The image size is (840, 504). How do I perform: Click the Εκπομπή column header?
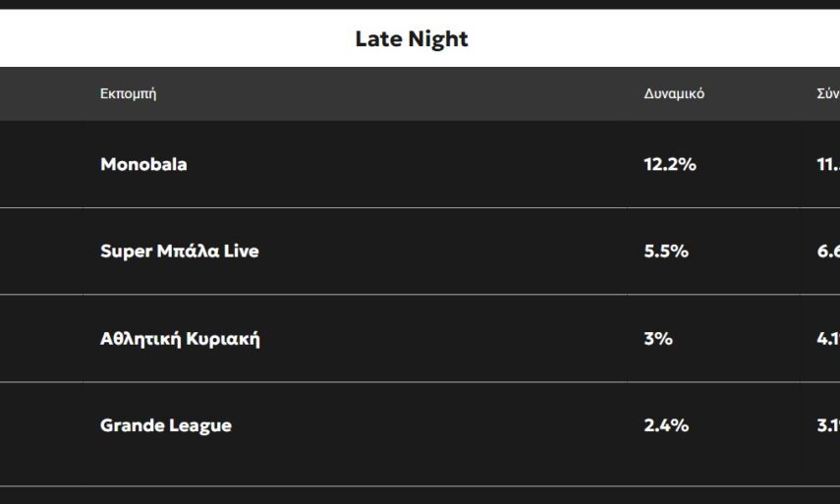[x=129, y=94]
